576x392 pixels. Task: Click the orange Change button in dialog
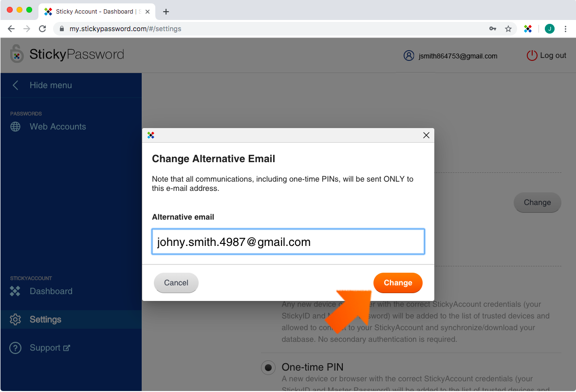[398, 282]
